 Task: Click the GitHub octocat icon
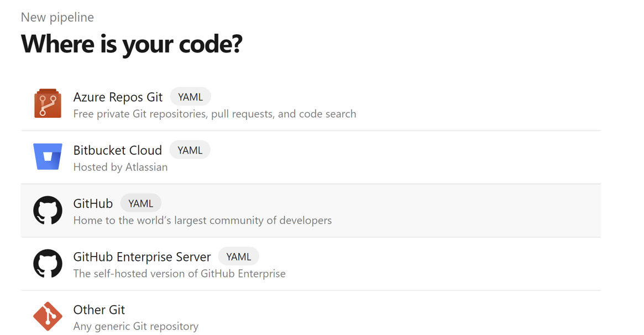click(48, 210)
